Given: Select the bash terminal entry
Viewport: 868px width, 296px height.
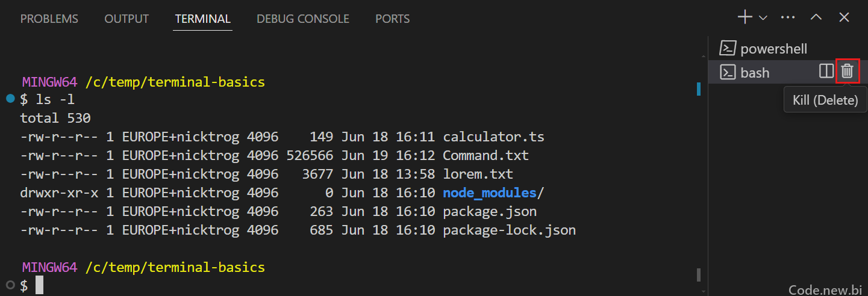Looking at the screenshot, I should [x=788, y=72].
